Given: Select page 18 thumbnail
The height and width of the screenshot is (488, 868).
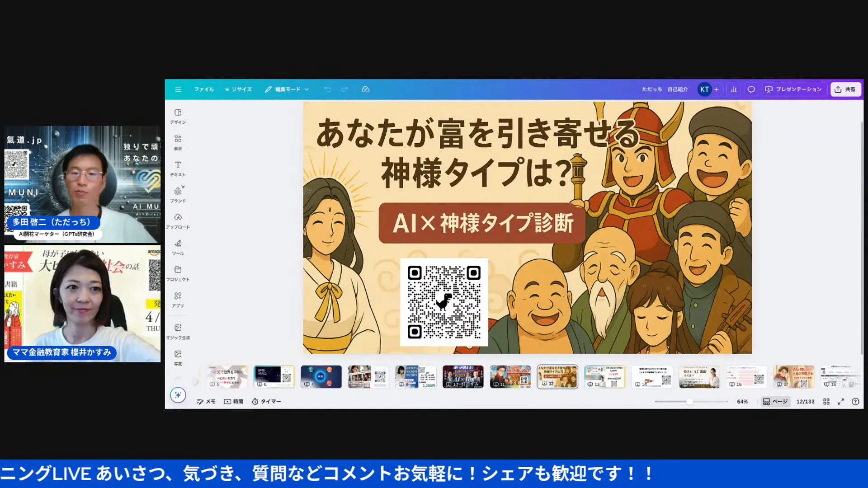Looking at the screenshot, I should pos(841,377).
